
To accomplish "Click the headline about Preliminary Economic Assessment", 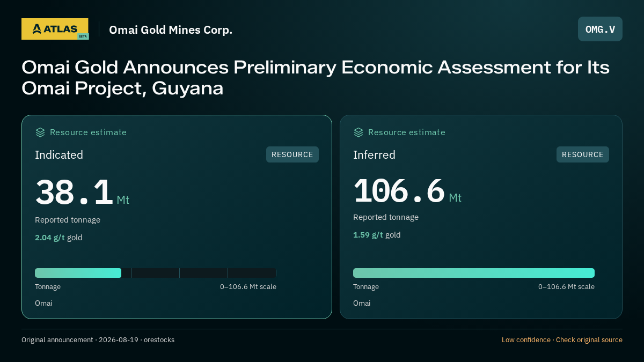I will click(316, 78).
